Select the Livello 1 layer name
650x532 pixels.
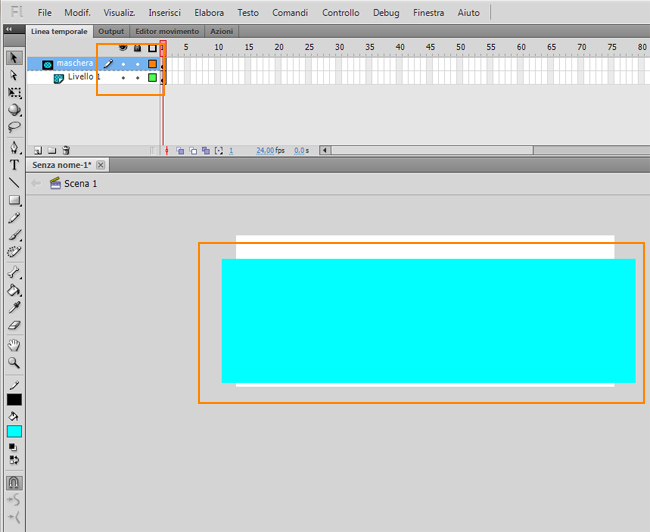pos(84,77)
